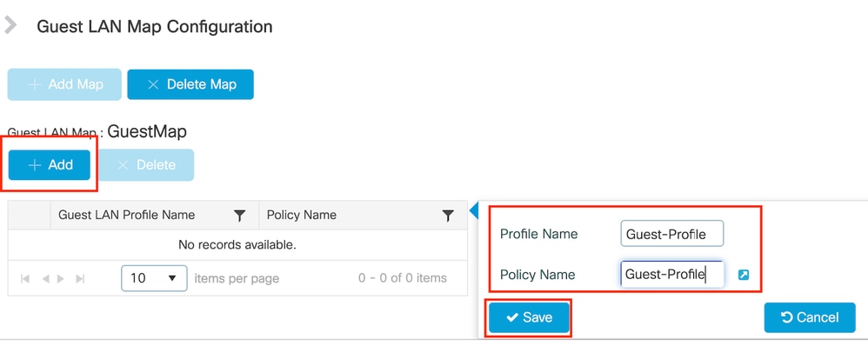Cancel the profile mapping entry
The width and height of the screenshot is (868, 346).
(x=810, y=317)
